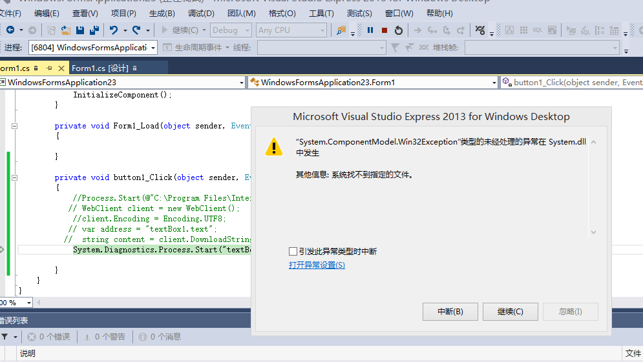643x364 pixels.
Task: Click the Show Next Statement arrow icon
Action: pos(417,30)
